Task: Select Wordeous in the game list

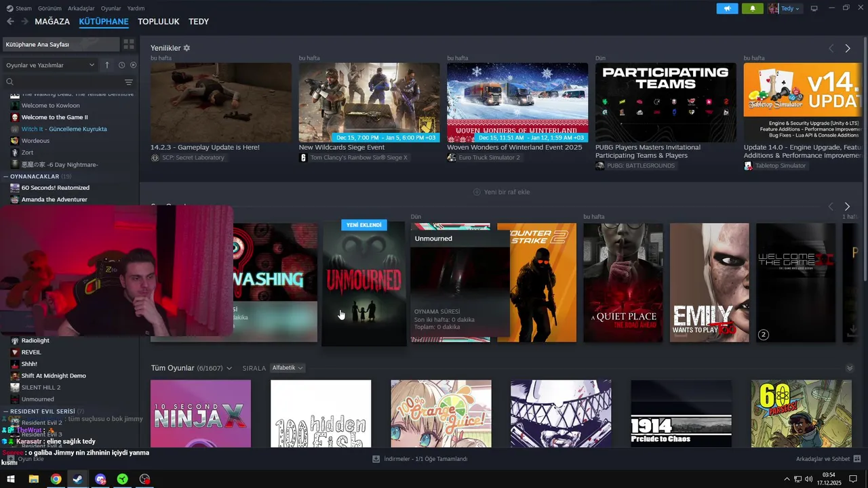Action: pyautogui.click(x=35, y=140)
